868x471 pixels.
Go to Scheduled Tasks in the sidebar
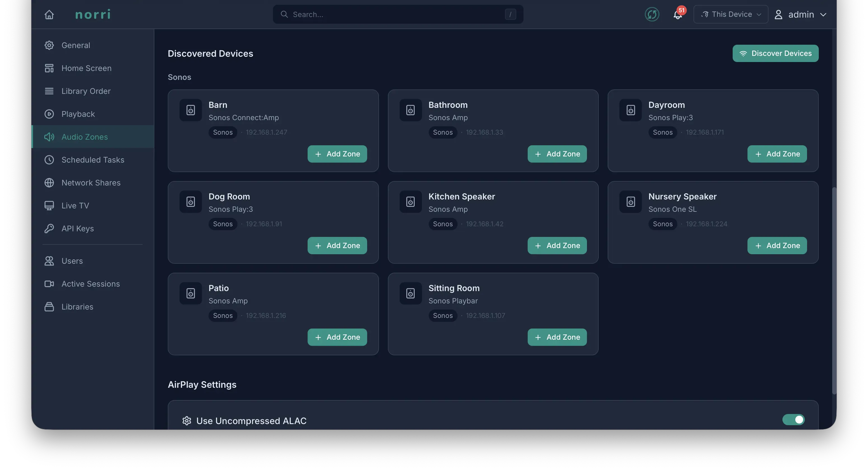(x=93, y=160)
